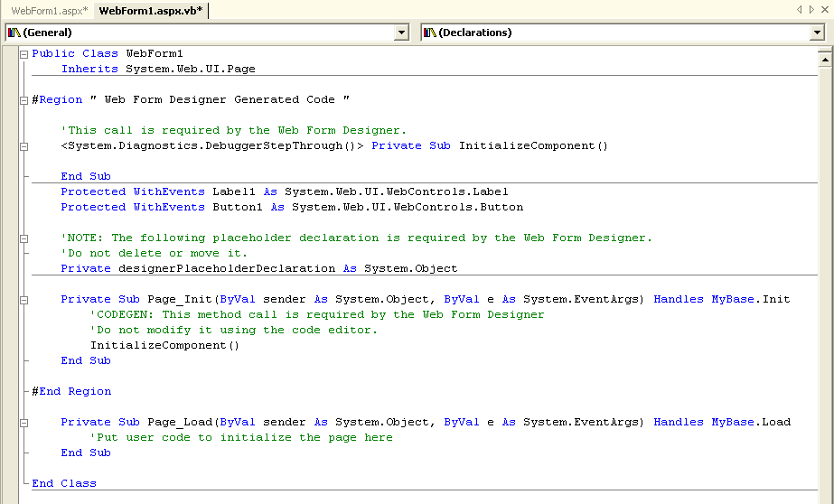Viewport: 834px width, 504px height.
Task: Click the InitializeComponent() call inside Page_Init
Action: coord(164,346)
